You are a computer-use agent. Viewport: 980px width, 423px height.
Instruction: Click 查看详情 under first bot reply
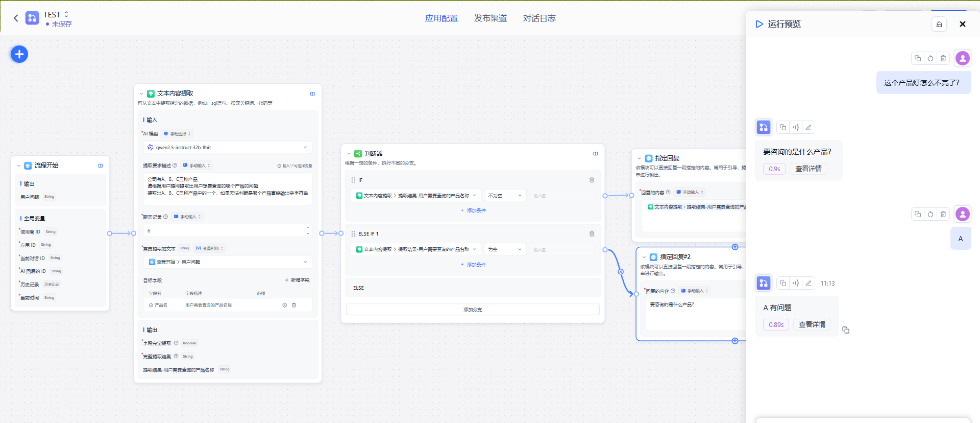(x=808, y=169)
